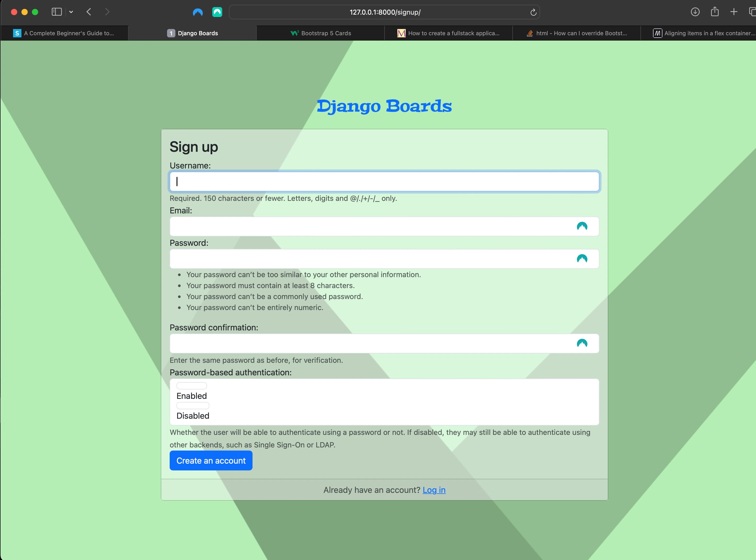Open the blue NordVPN extension icon
Image resolution: width=756 pixels, height=560 pixels.
[198, 12]
